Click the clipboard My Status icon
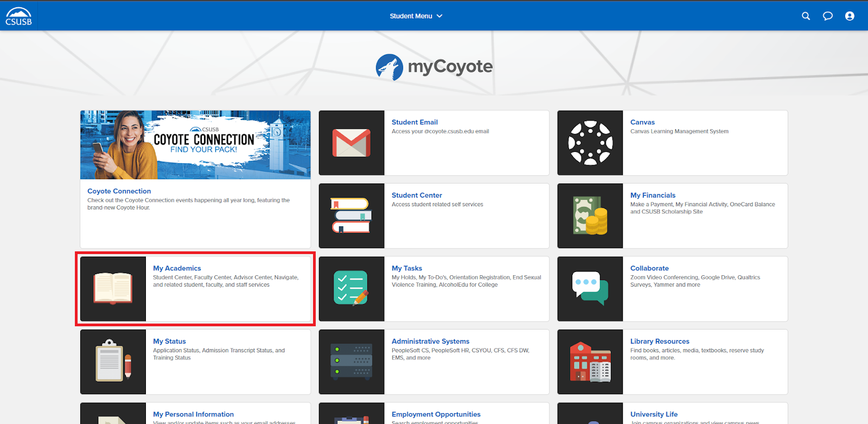Screen dimensions: 868x424 click(113, 362)
